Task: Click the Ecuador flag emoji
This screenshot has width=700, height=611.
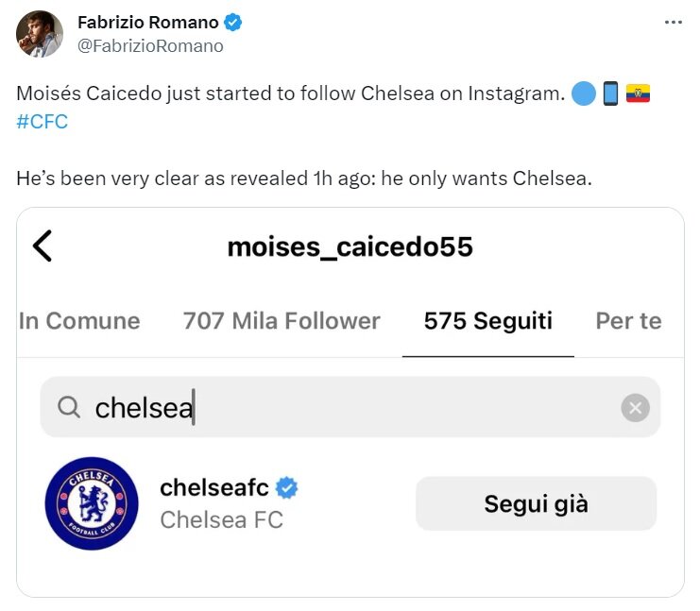Action: [x=638, y=94]
